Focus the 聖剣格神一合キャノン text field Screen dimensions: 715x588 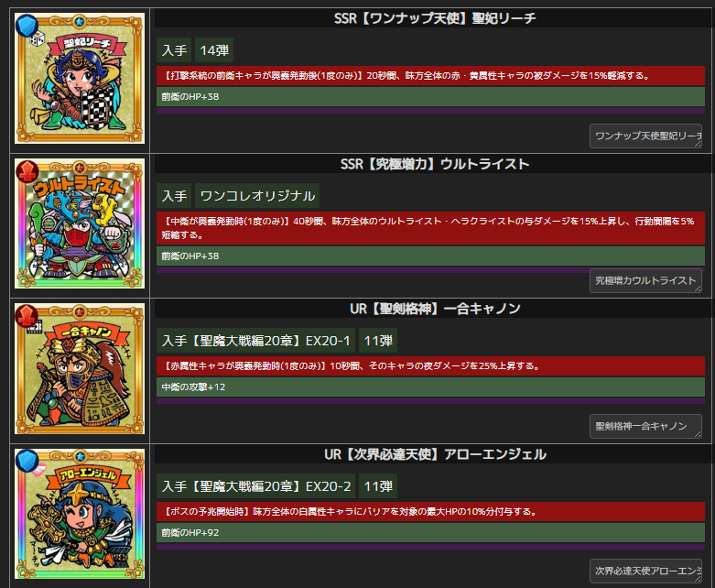[645, 426]
